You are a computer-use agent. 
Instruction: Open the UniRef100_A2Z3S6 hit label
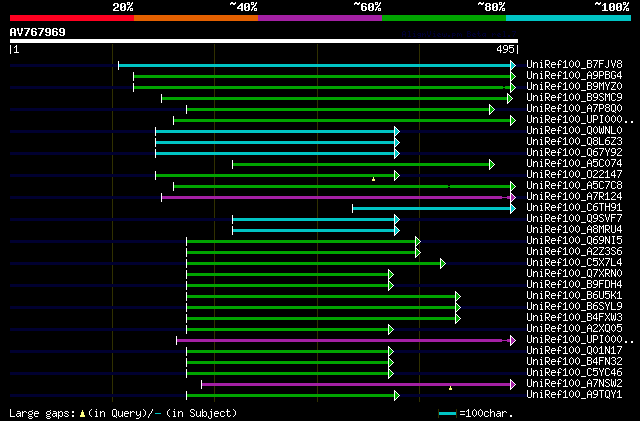coord(574,252)
